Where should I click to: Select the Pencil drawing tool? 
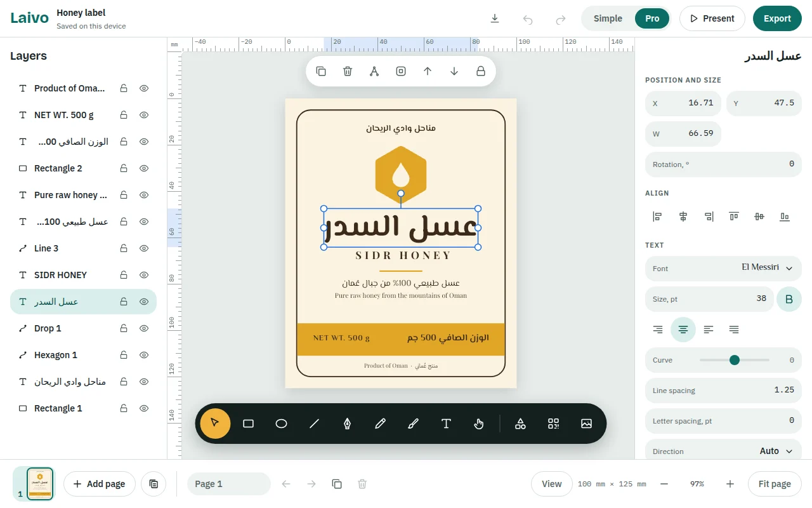pyautogui.click(x=381, y=424)
